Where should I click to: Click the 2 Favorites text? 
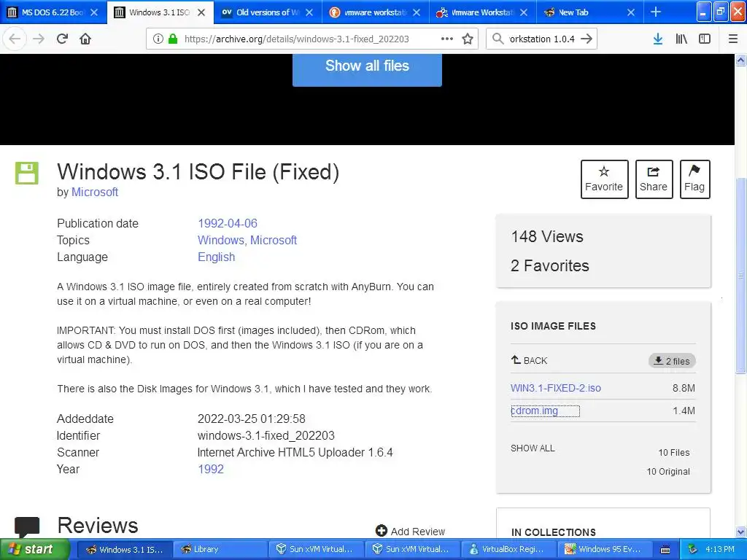click(x=550, y=265)
